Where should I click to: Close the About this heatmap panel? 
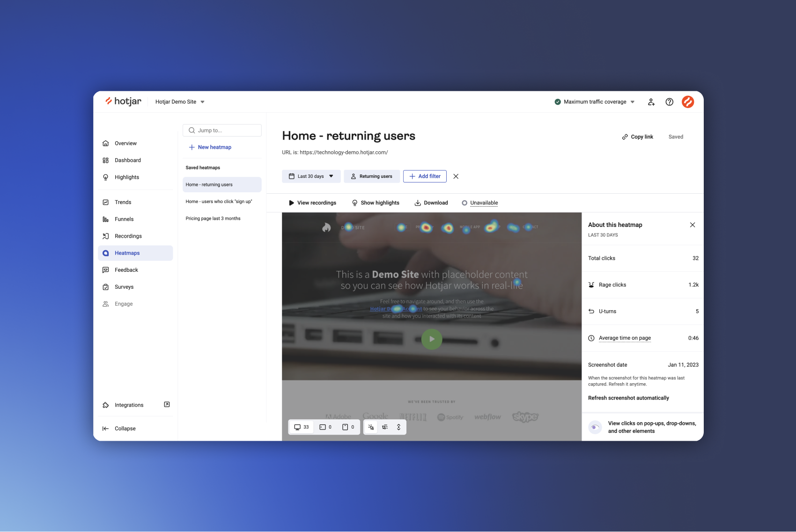[x=693, y=225]
